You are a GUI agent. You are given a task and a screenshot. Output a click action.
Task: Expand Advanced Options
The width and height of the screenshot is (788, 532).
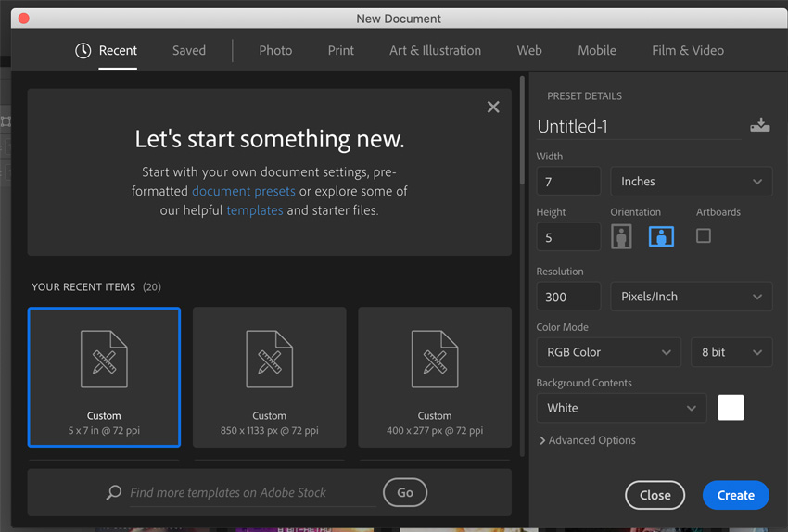tap(588, 440)
